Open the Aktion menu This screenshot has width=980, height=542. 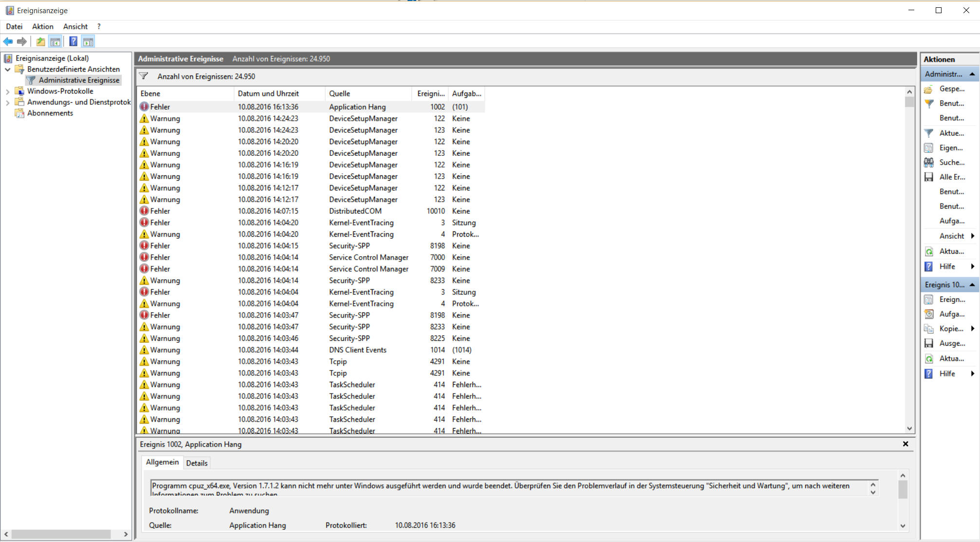(43, 26)
